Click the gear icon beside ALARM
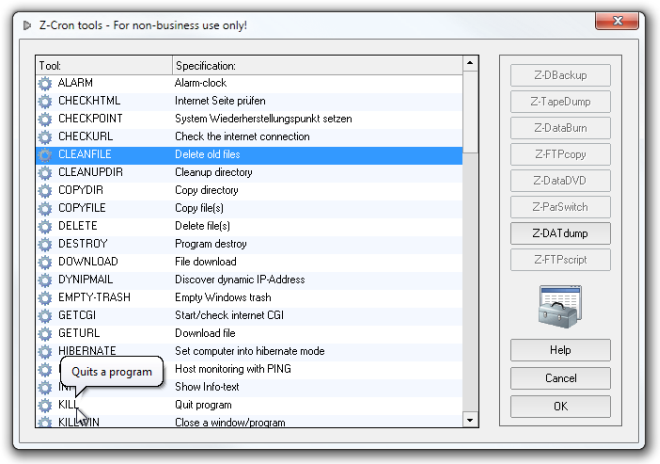The height and width of the screenshot is (464, 660). [x=45, y=83]
